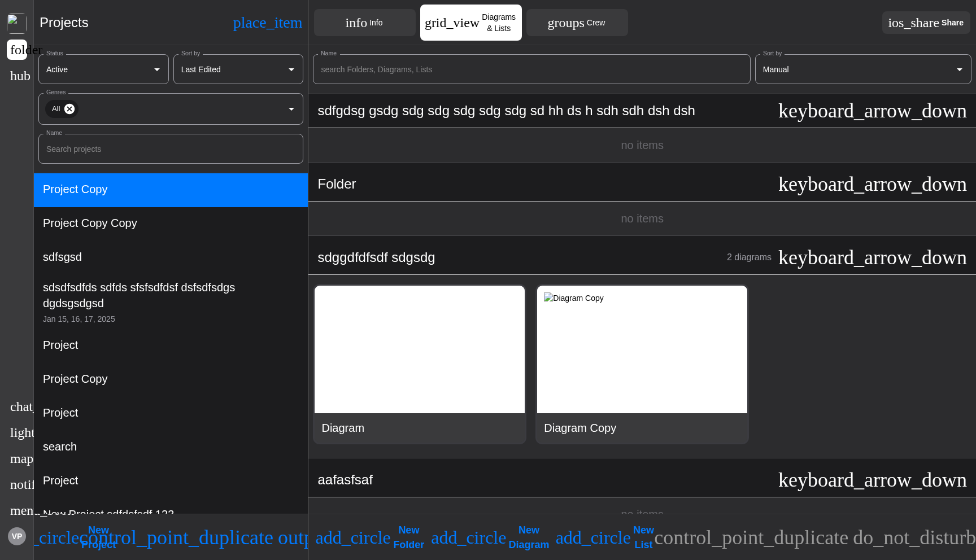Screen dimensions: 976x560
Task: Open the Manual sort by dropdown
Action: tap(863, 69)
